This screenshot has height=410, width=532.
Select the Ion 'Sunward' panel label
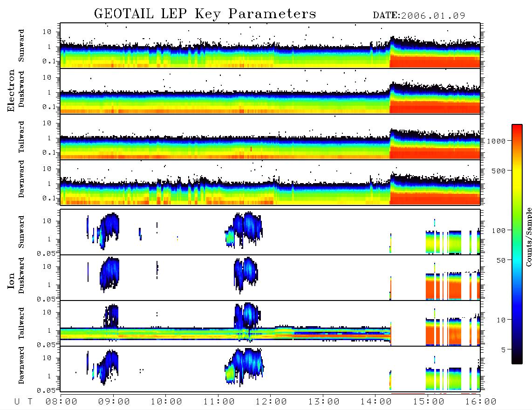21,232
